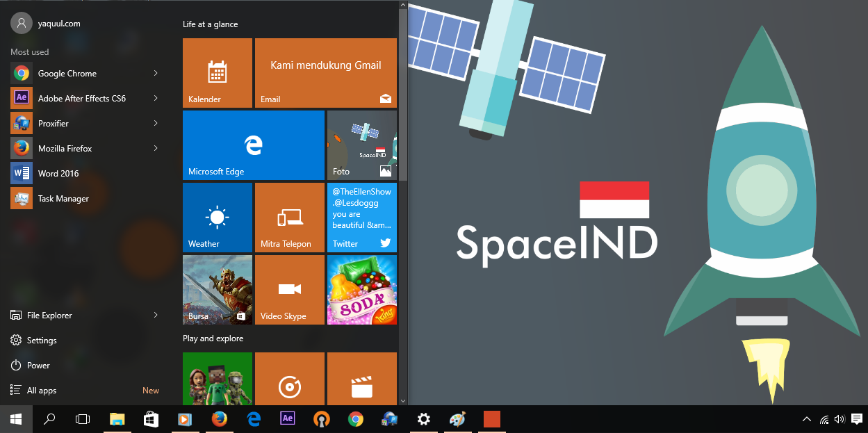Launch Mozilla Firefox from the taskbar
Viewport: 868px width, 433px height.
pyautogui.click(x=220, y=419)
